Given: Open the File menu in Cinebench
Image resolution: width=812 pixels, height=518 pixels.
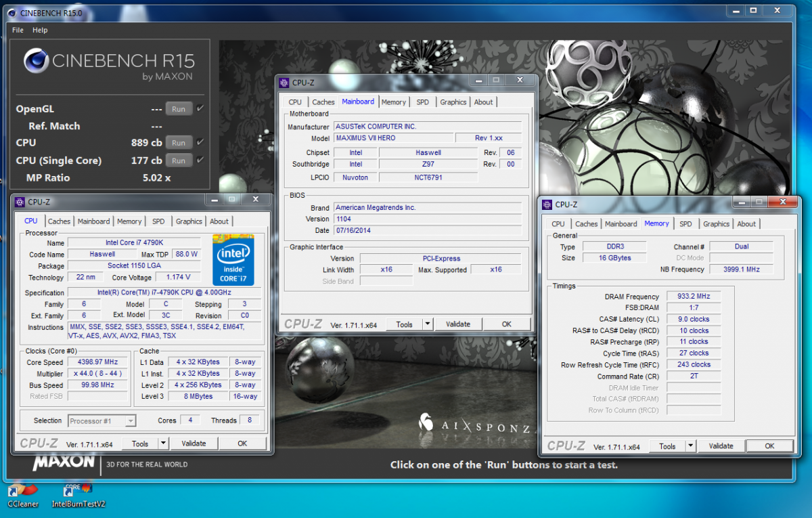Looking at the screenshot, I should click(18, 30).
